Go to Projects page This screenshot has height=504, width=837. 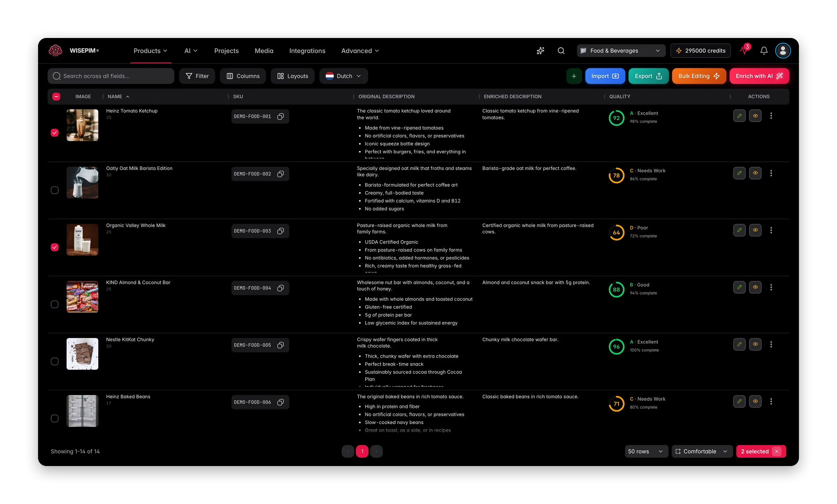click(x=226, y=51)
